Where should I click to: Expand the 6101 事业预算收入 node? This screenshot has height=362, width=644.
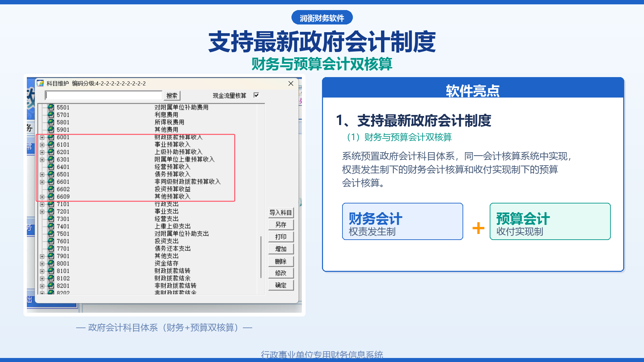click(x=42, y=145)
